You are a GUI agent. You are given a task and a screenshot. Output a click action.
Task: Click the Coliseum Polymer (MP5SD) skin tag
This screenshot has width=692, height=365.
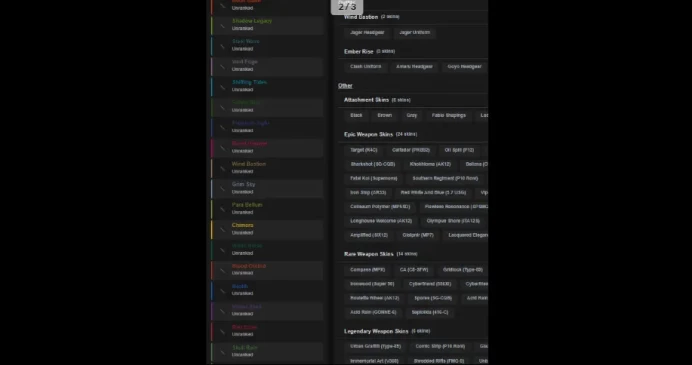tap(380, 207)
